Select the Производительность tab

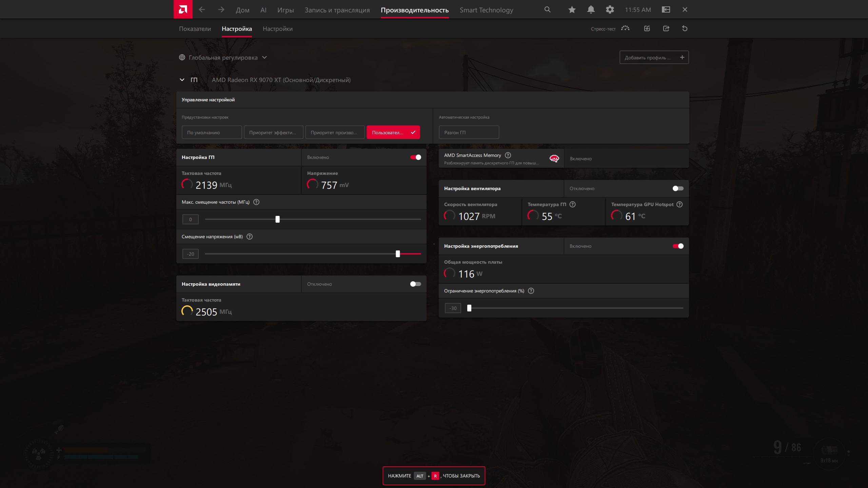(415, 10)
